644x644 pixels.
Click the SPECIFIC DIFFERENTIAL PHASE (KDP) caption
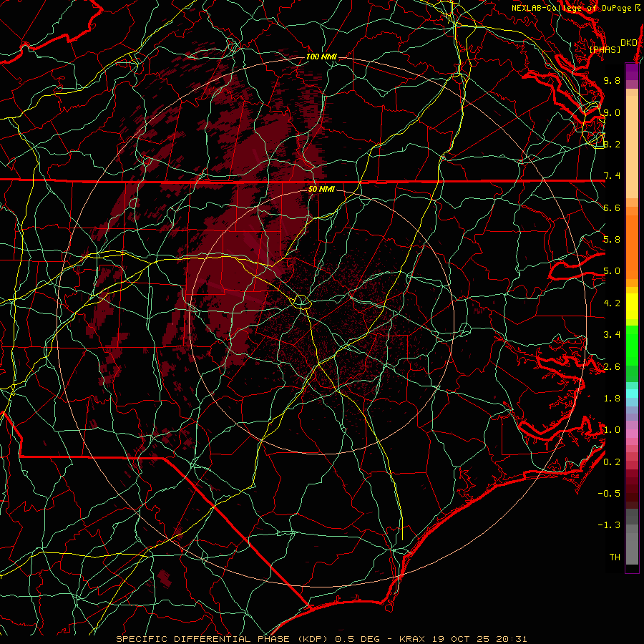223,639
